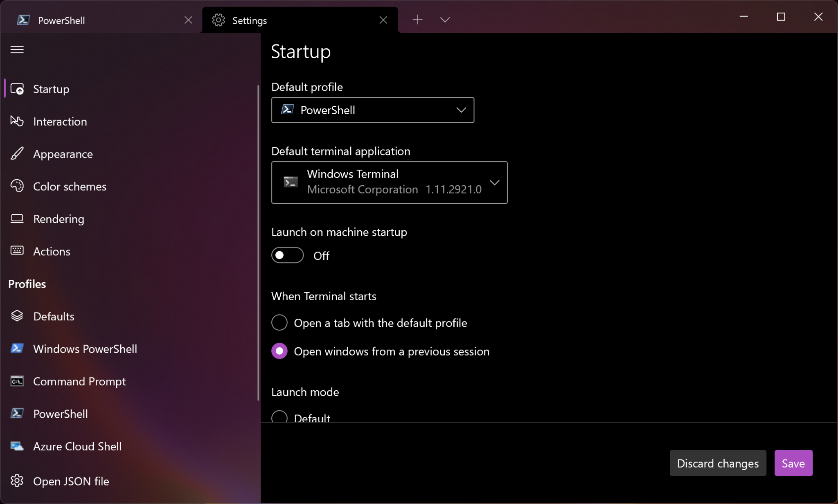
Task: Open the Defaults profile settings
Action: pyautogui.click(x=53, y=316)
